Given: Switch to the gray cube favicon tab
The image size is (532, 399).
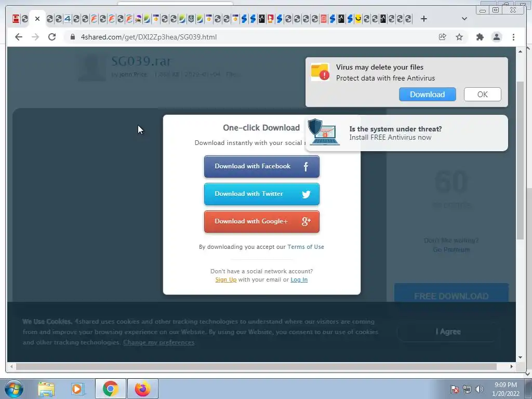Looking at the screenshot, I should click(x=191, y=19).
